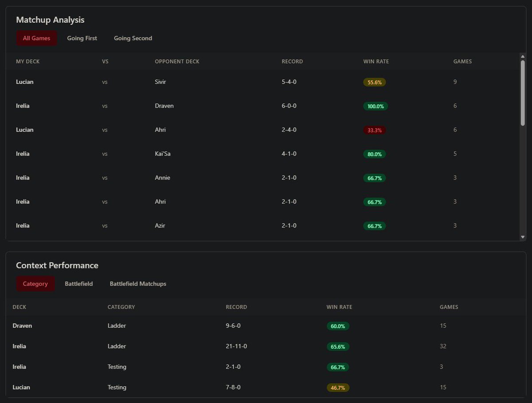Click opponent deck Draven in Matchup Analysis

click(164, 106)
